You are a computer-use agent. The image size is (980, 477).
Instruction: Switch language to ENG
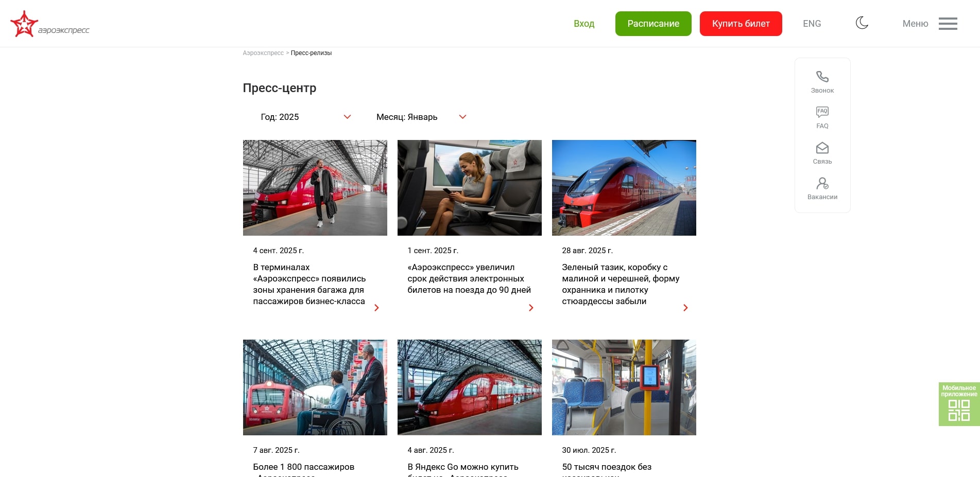[x=812, y=24]
